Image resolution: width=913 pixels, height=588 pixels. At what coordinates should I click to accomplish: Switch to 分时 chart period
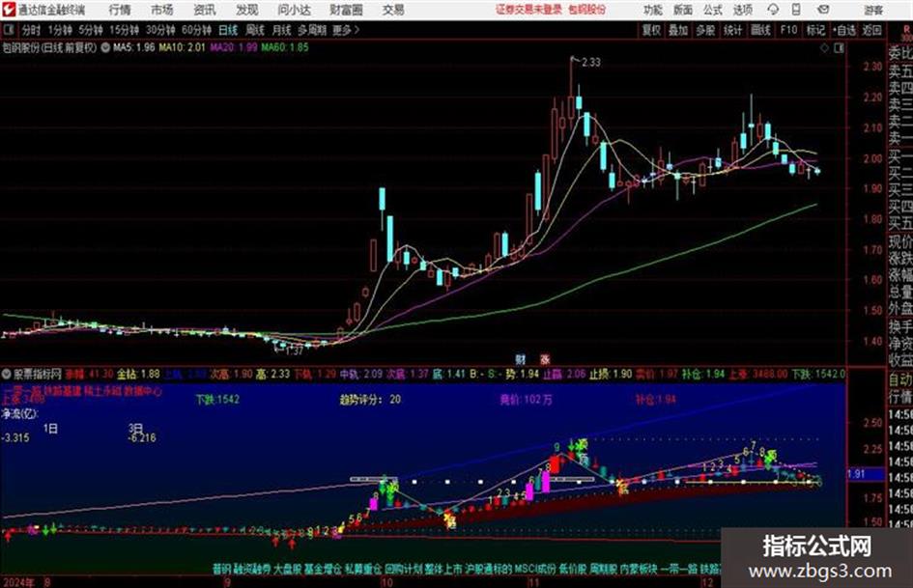click(x=31, y=30)
